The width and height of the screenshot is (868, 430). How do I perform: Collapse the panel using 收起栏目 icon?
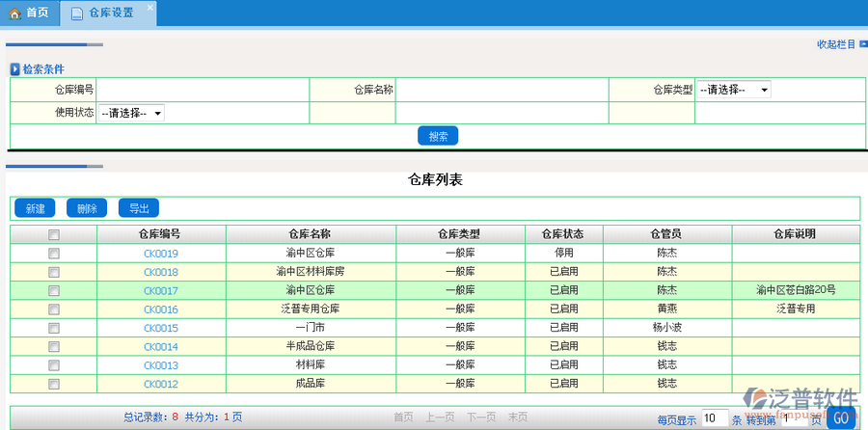pyautogui.click(x=861, y=44)
